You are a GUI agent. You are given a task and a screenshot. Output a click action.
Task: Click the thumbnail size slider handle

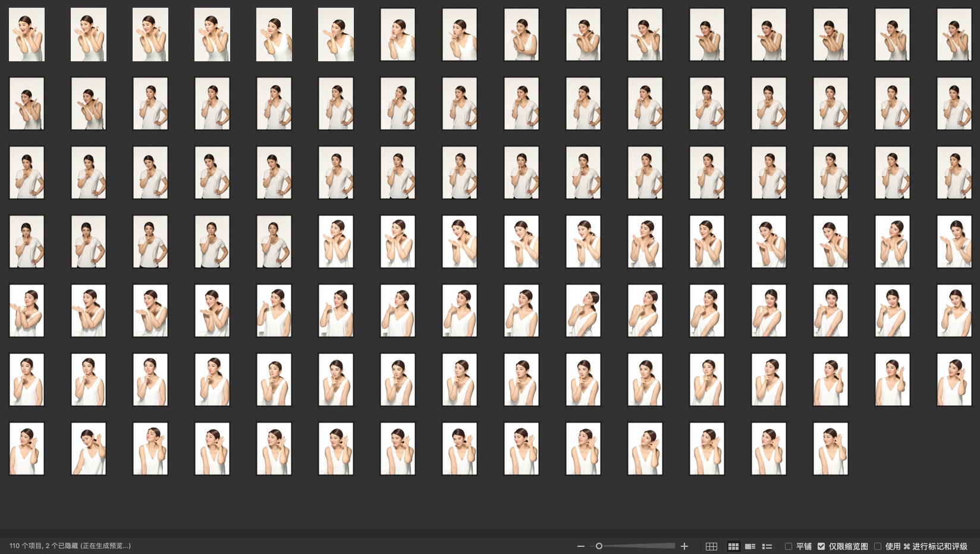pos(599,546)
